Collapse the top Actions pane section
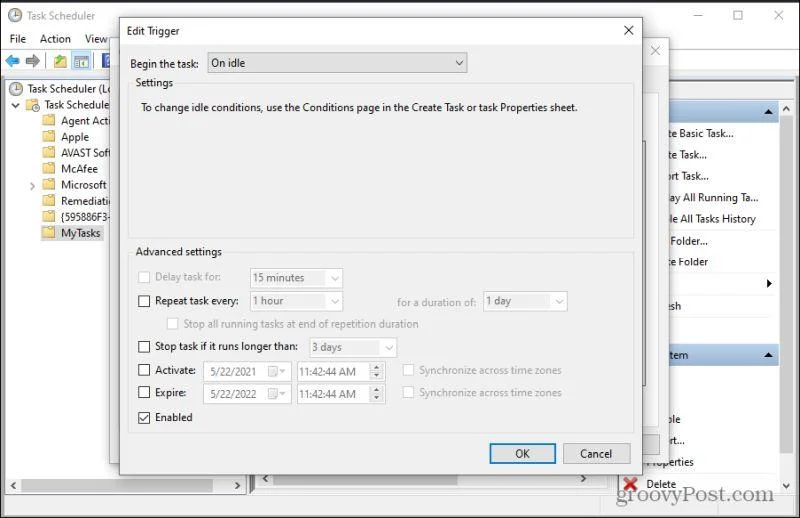 pyautogui.click(x=768, y=111)
